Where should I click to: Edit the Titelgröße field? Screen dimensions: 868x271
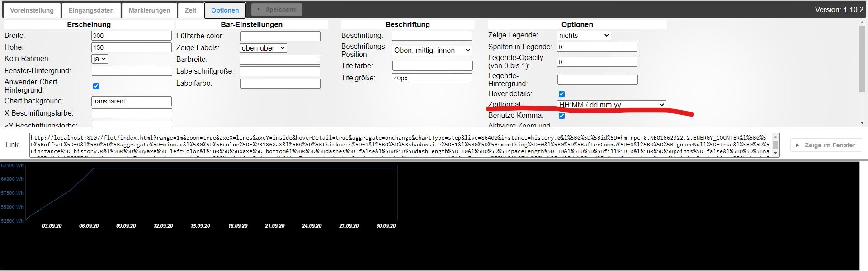pos(432,78)
